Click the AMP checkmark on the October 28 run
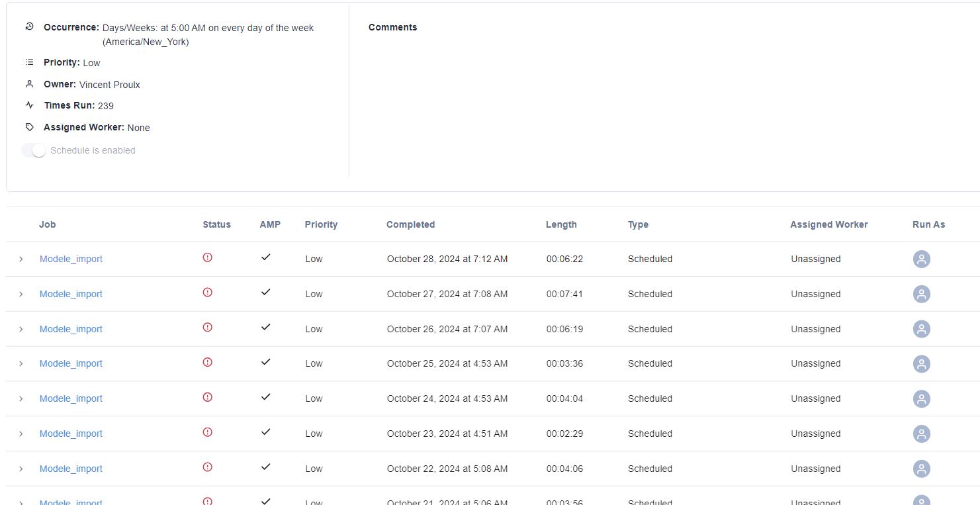 pyautogui.click(x=265, y=257)
